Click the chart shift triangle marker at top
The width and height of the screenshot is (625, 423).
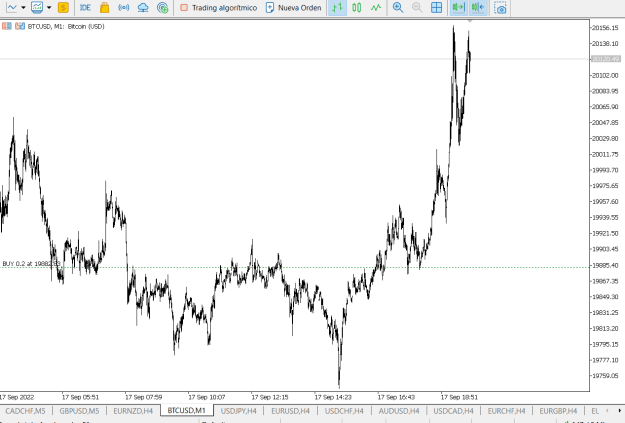(x=470, y=21)
